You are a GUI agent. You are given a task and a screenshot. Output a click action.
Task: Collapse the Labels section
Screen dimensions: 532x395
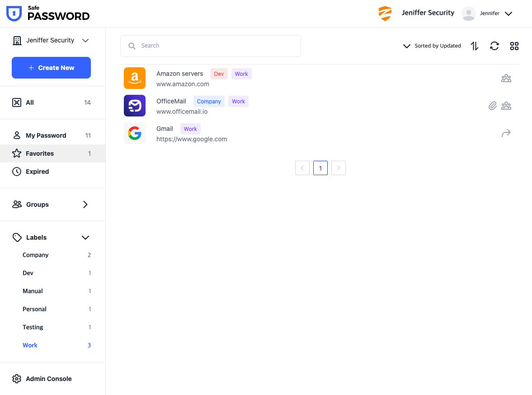(85, 237)
